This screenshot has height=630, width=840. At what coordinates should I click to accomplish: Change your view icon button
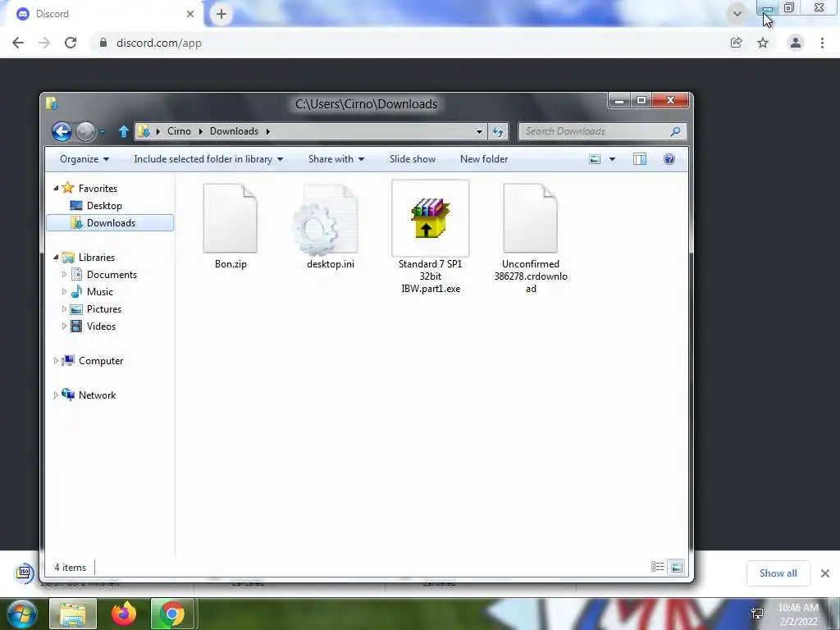(x=595, y=159)
